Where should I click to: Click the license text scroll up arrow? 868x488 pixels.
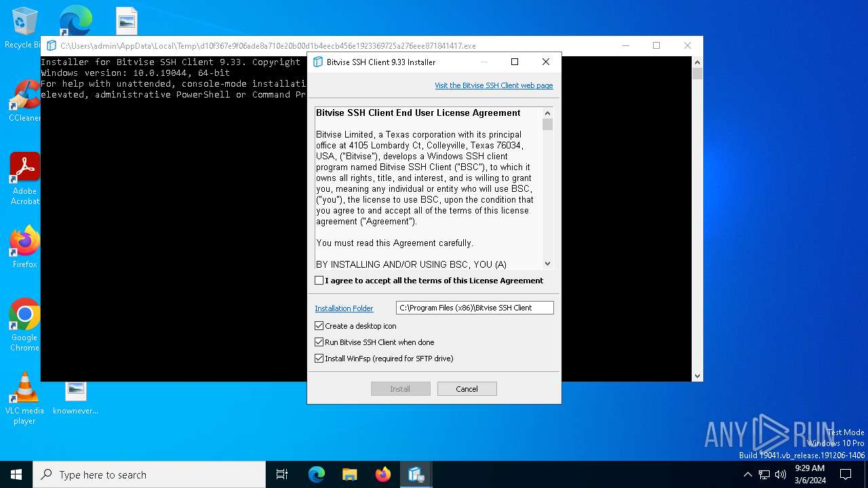pos(547,113)
